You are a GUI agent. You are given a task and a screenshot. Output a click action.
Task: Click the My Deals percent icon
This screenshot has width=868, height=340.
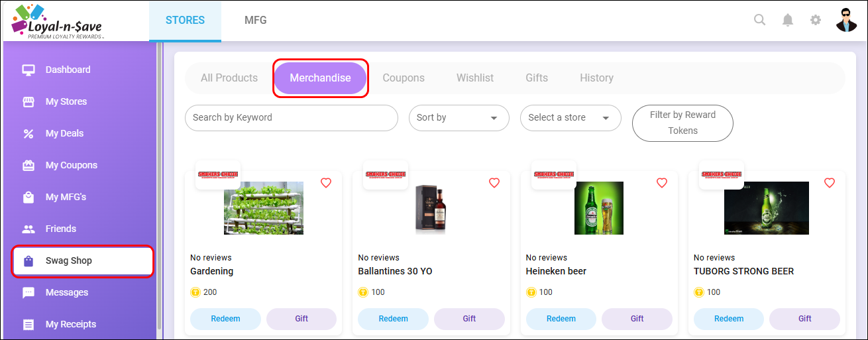tap(28, 133)
